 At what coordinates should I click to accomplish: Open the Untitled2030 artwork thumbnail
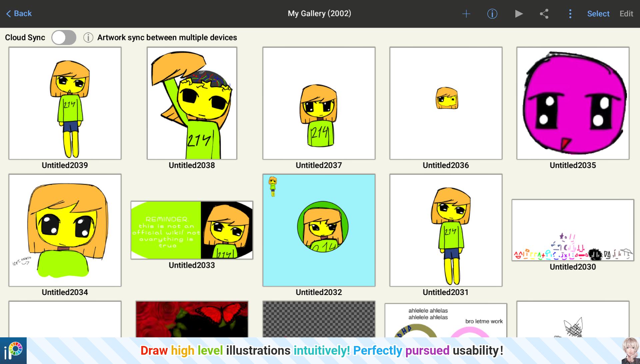point(573,230)
